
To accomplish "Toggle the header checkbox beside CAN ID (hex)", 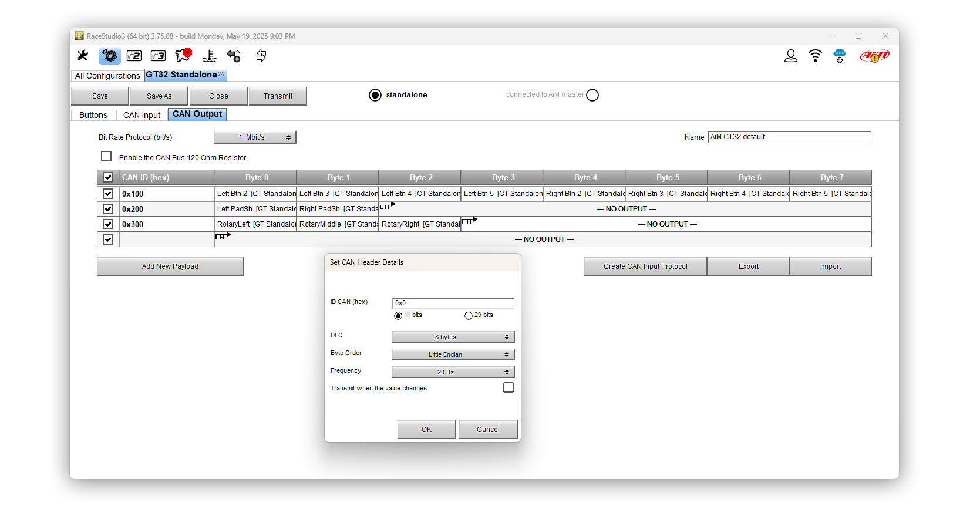I will pyautogui.click(x=108, y=177).
